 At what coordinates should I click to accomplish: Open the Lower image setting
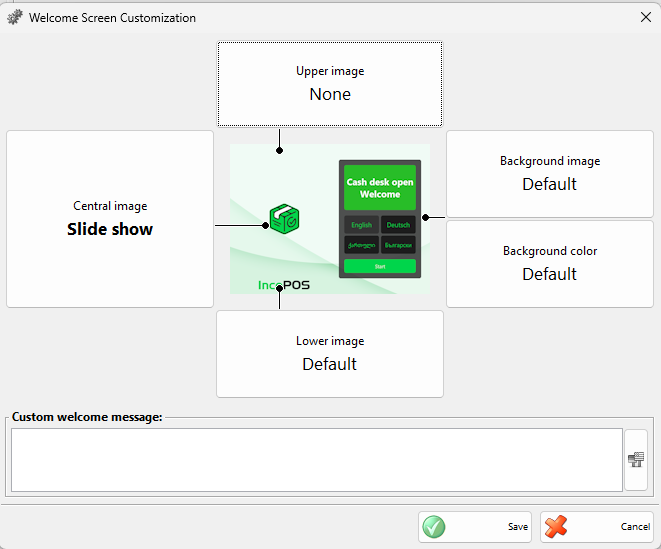tap(330, 354)
